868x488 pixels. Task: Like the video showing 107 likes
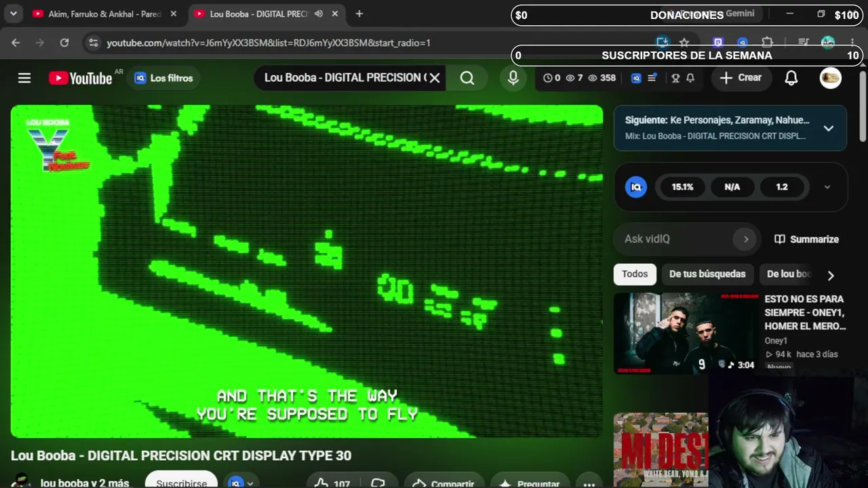tap(332, 483)
